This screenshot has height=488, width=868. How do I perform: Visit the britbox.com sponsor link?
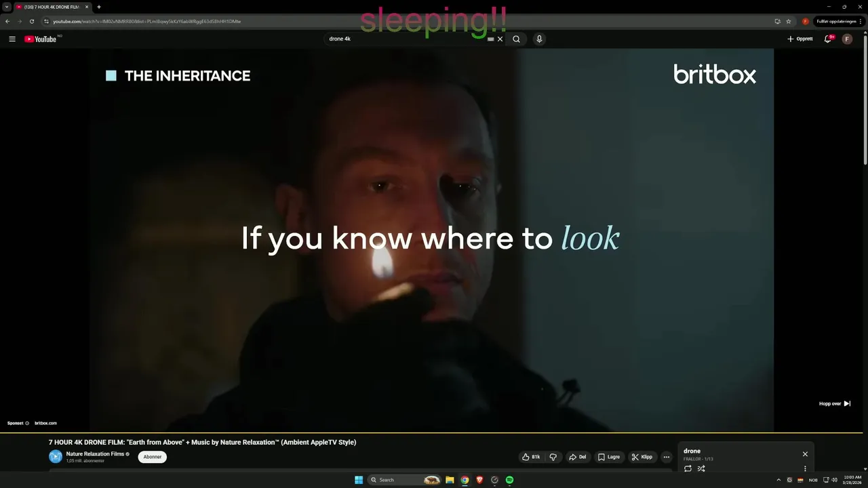pos(45,423)
